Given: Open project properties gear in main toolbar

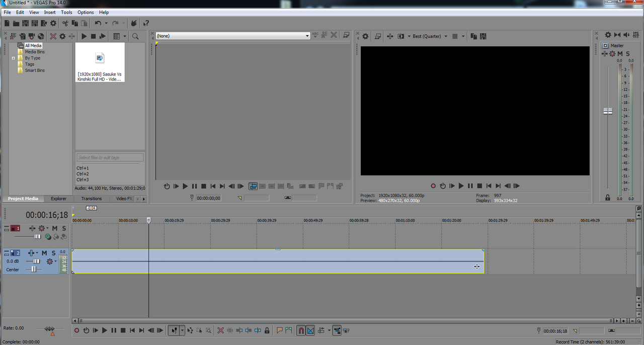Looking at the screenshot, I should pos(53,23).
